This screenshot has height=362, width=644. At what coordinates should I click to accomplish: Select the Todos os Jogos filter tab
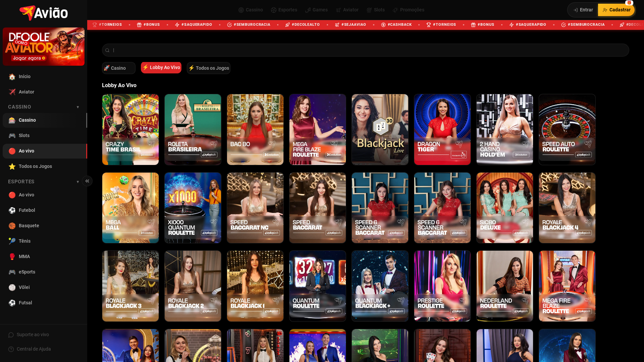point(209,68)
